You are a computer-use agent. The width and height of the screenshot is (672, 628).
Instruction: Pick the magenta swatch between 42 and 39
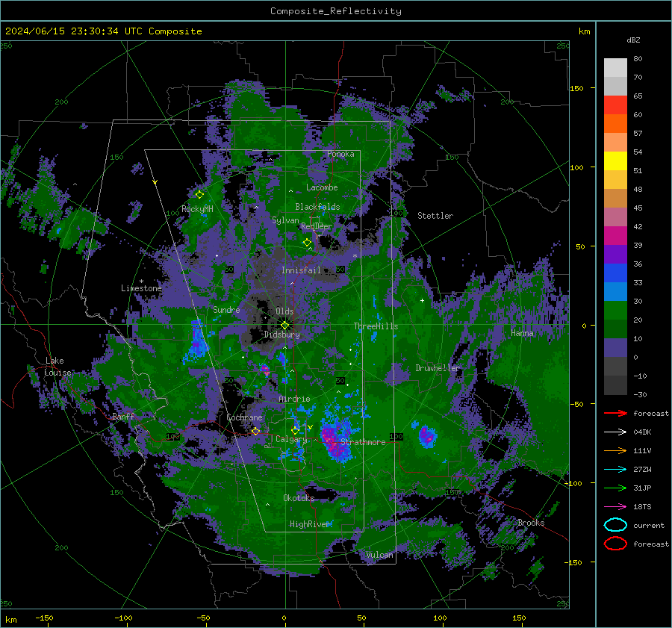(615, 236)
